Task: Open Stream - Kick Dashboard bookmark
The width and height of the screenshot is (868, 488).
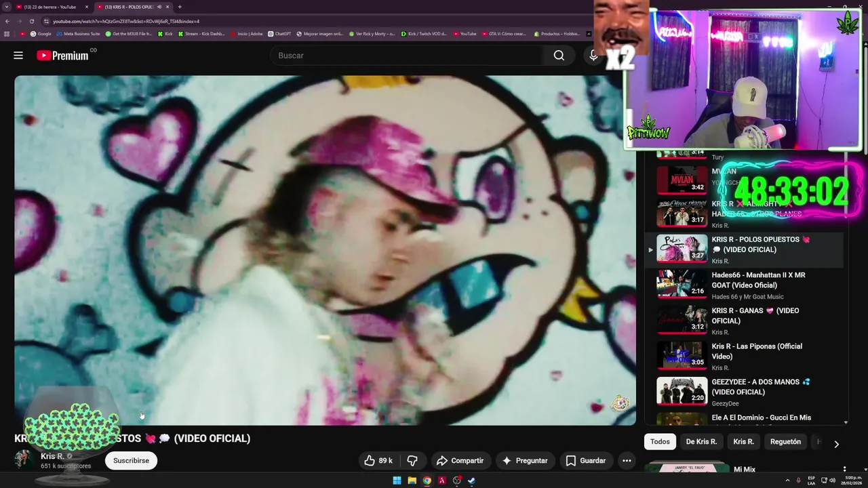Action: point(201,34)
